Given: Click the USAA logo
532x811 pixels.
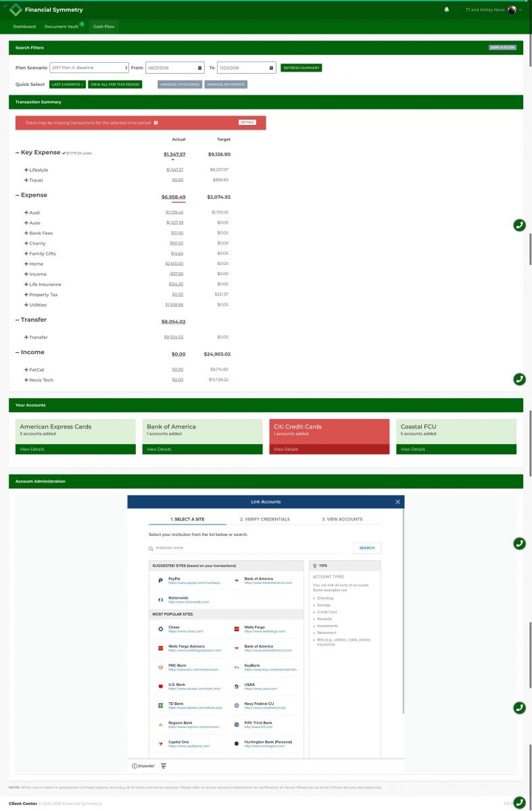Looking at the screenshot, I should (x=236, y=686).
